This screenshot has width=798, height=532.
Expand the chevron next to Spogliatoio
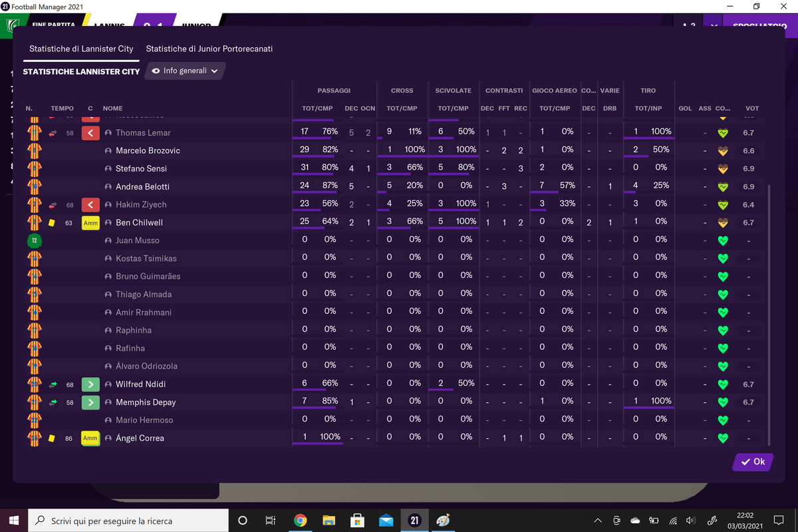pos(714,27)
